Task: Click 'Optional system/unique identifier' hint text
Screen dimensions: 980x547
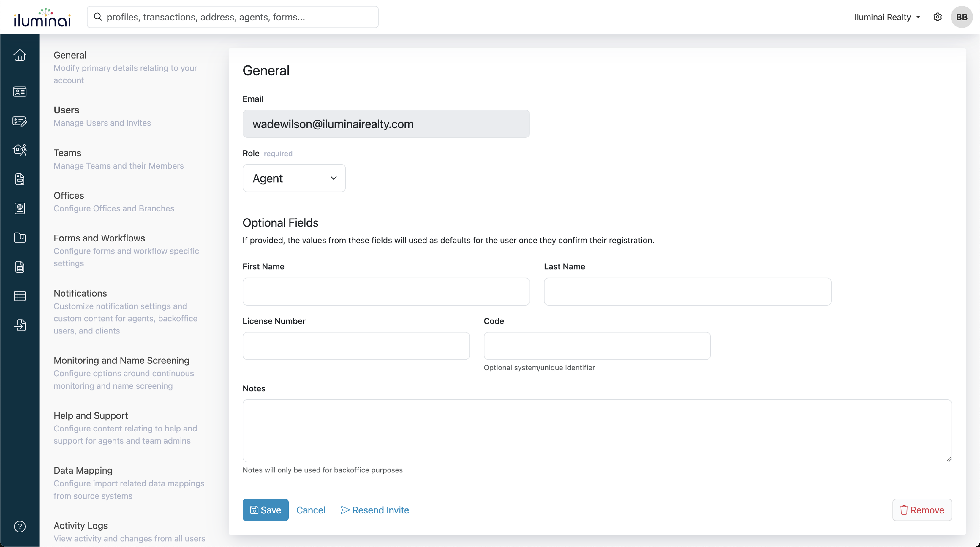Action: pyautogui.click(x=539, y=368)
